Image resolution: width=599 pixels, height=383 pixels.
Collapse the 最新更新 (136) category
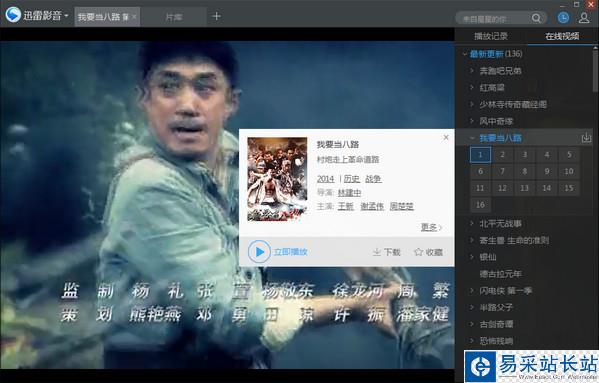(x=464, y=54)
